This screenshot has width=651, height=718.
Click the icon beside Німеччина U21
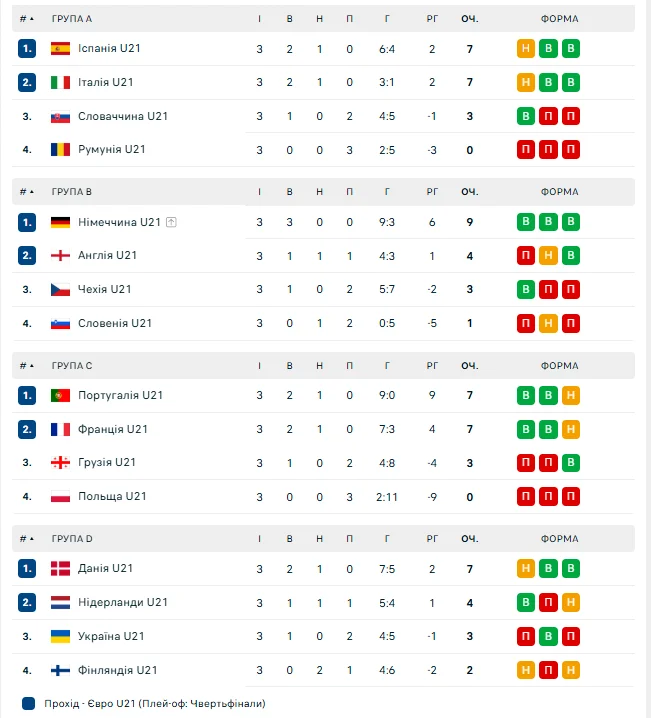pyautogui.click(x=172, y=222)
